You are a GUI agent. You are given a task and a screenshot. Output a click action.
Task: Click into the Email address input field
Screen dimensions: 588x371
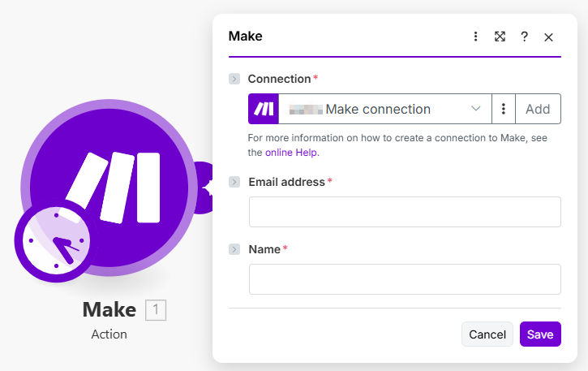[405, 212]
